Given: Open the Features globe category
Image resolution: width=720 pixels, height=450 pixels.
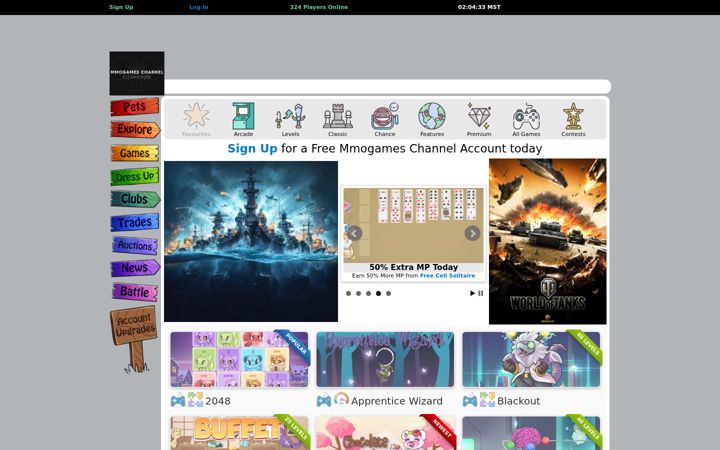Looking at the screenshot, I should (x=432, y=119).
